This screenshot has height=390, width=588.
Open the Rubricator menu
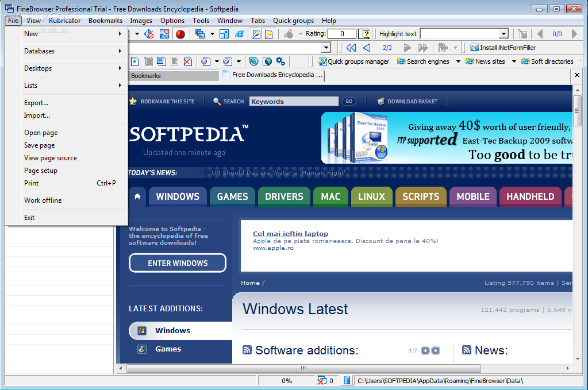click(x=64, y=21)
